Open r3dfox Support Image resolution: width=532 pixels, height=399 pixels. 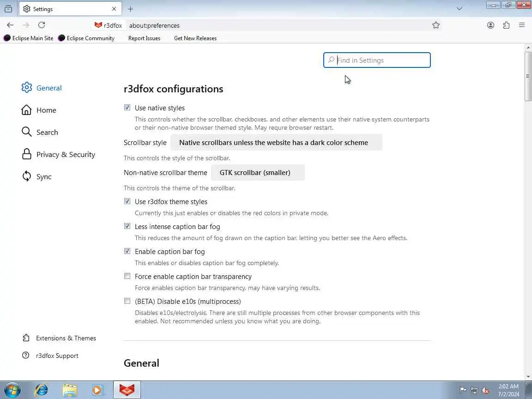pyautogui.click(x=50, y=356)
